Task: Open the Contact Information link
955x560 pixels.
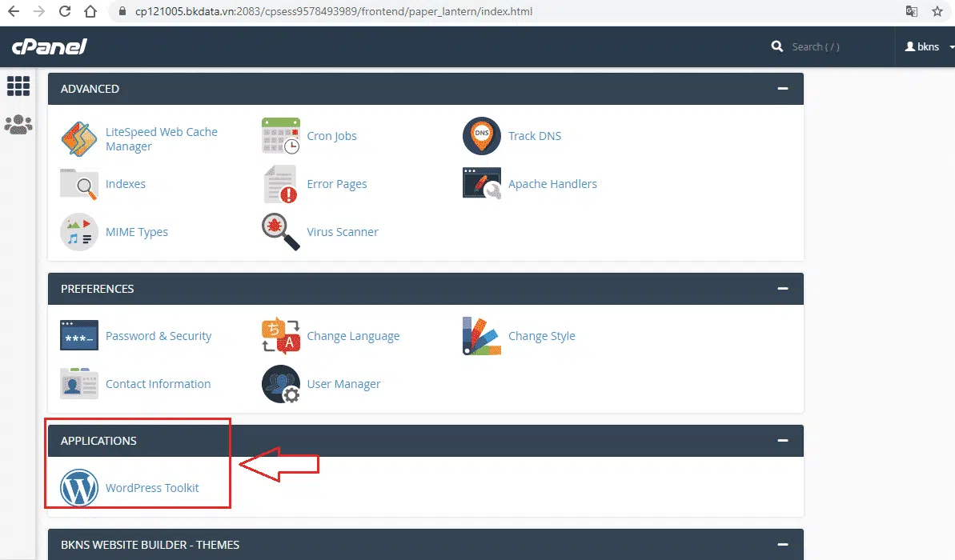Action: pyautogui.click(x=158, y=384)
